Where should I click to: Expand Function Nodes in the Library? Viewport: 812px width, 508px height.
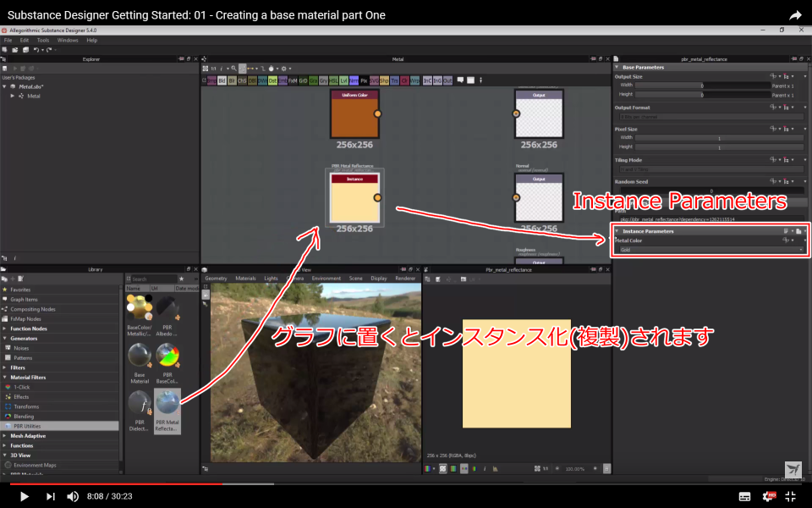5,329
